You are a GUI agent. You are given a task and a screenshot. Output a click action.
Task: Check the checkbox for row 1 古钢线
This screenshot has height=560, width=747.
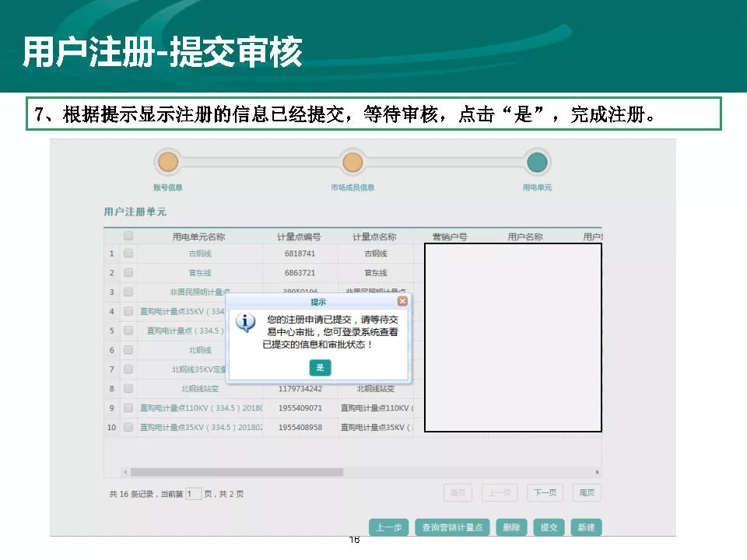coord(128,254)
